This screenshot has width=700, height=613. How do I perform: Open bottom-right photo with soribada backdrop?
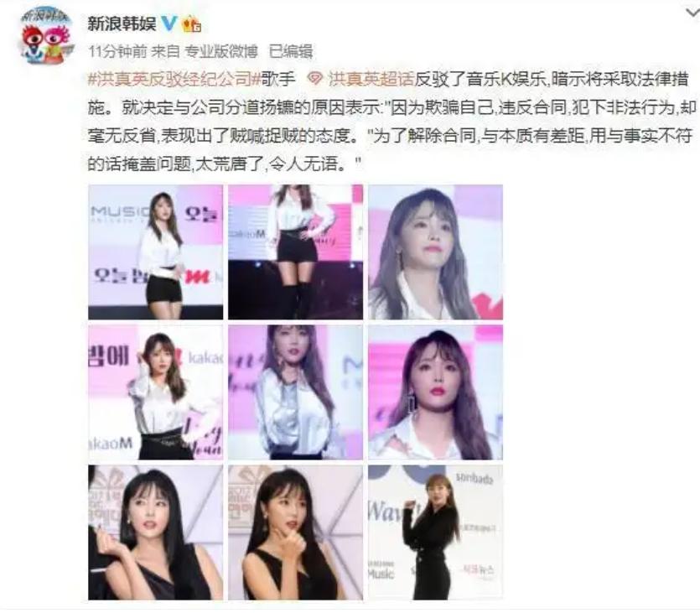435,532
